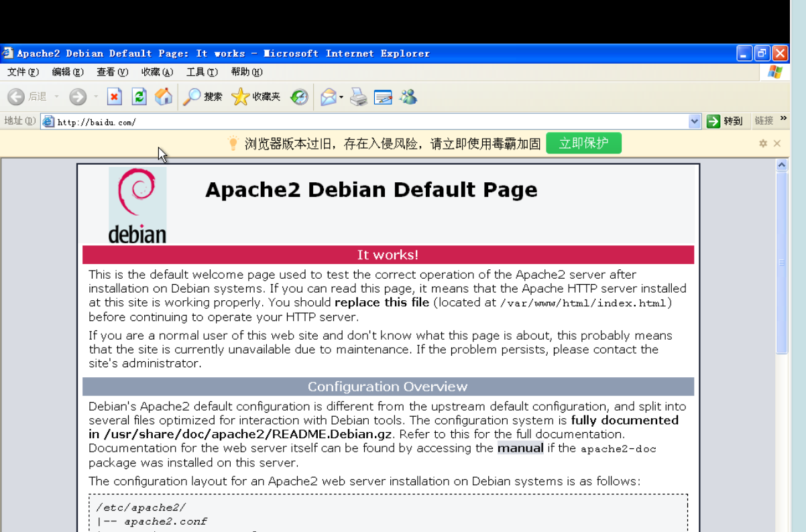Image resolution: width=806 pixels, height=532 pixels.
Task: Click the Windows flag logo in menu bar
Action: pyautogui.click(x=775, y=72)
